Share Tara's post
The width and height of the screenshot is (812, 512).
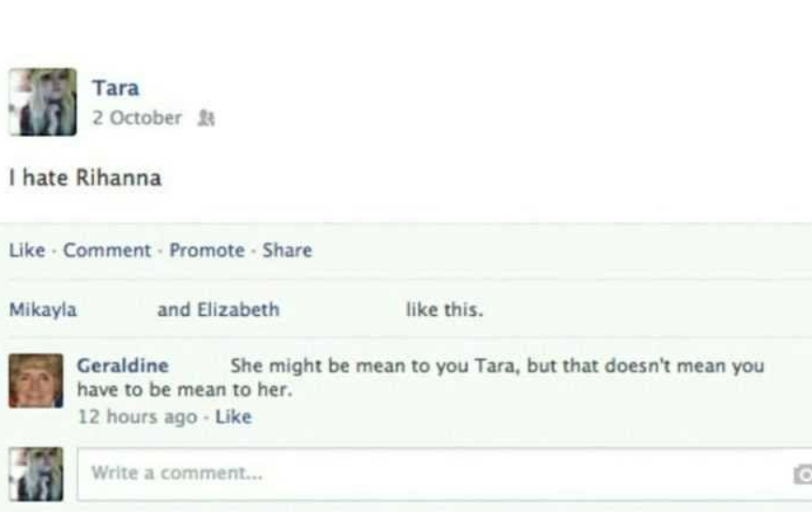(288, 250)
